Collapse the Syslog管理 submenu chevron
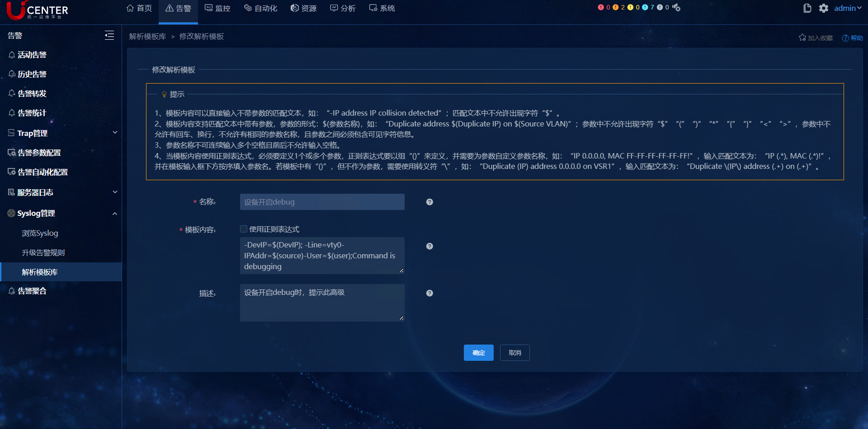868x429 pixels. 115,214
